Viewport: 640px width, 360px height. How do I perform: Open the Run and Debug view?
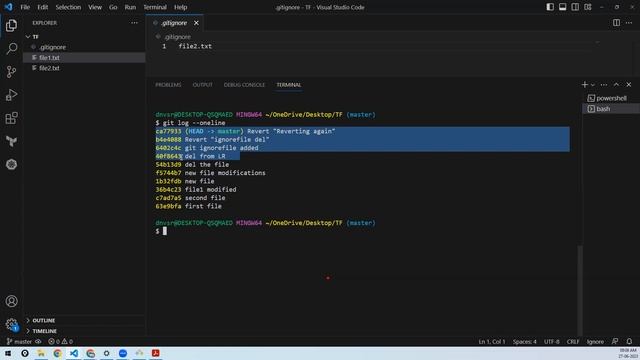click(11, 95)
